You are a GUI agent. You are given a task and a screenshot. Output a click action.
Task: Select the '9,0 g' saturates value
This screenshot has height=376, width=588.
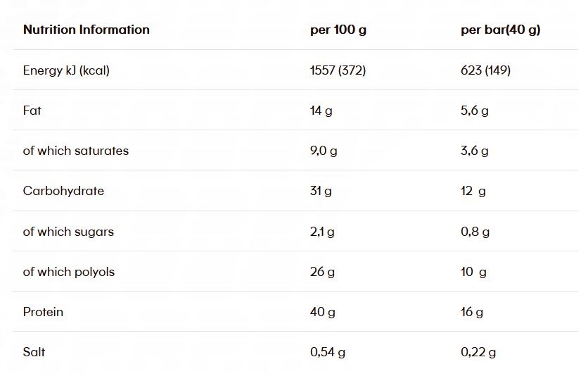(x=324, y=151)
